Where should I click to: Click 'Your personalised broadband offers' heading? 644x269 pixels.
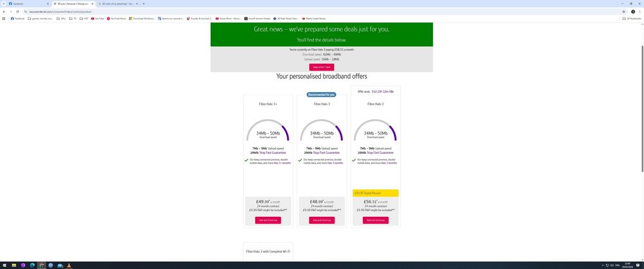pyautogui.click(x=322, y=77)
